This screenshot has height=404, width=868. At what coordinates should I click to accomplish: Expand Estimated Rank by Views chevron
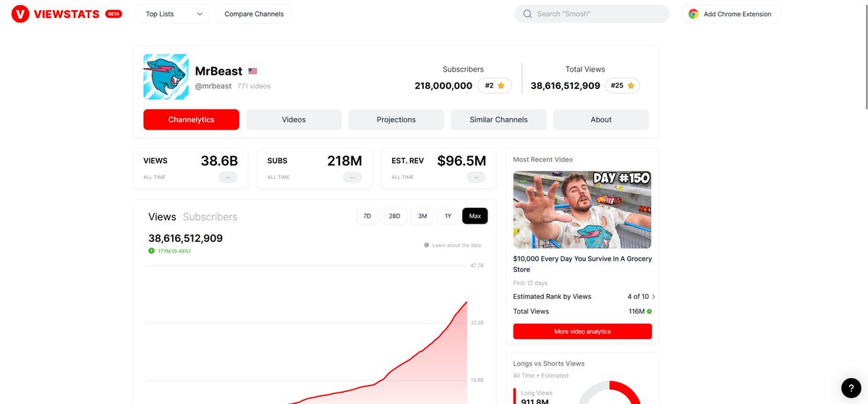tap(653, 296)
